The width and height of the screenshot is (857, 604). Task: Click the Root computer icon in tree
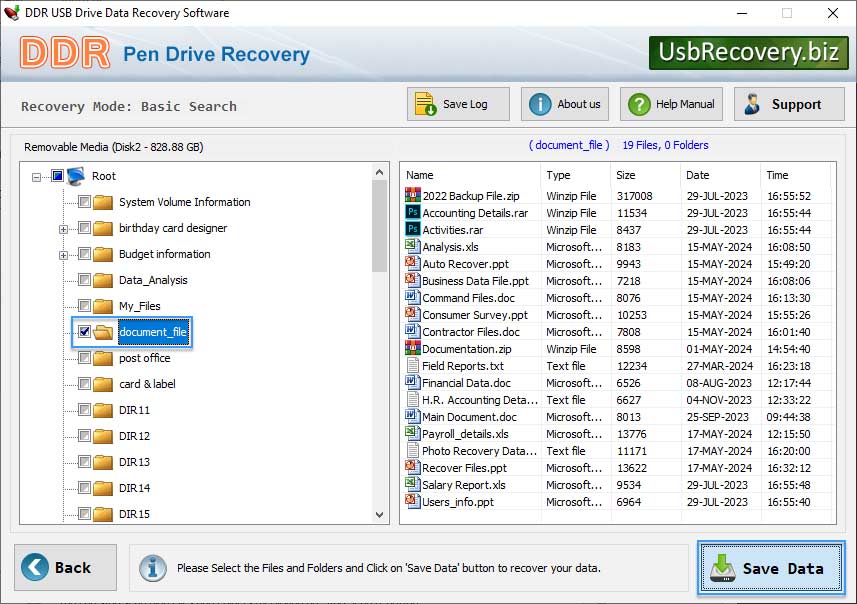click(77, 176)
